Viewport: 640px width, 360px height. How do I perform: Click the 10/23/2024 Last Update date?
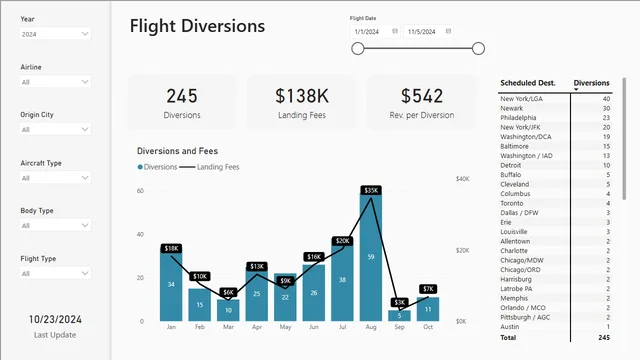55,319
